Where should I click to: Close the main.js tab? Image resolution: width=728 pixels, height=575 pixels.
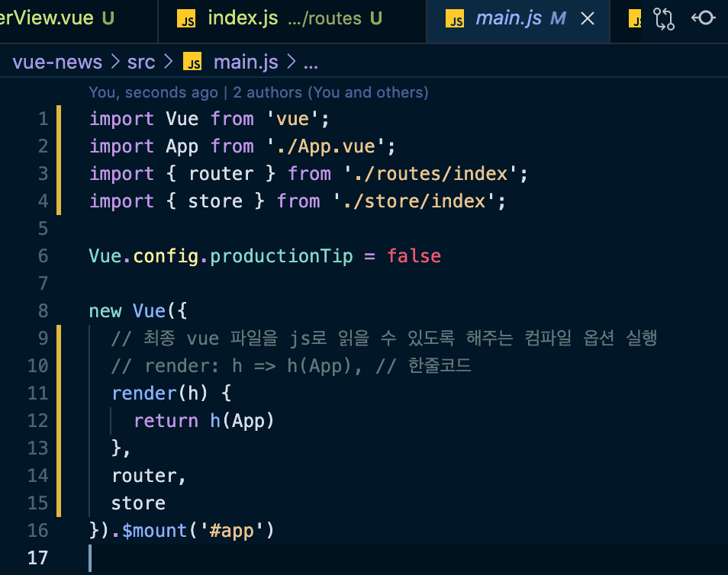[x=588, y=19]
